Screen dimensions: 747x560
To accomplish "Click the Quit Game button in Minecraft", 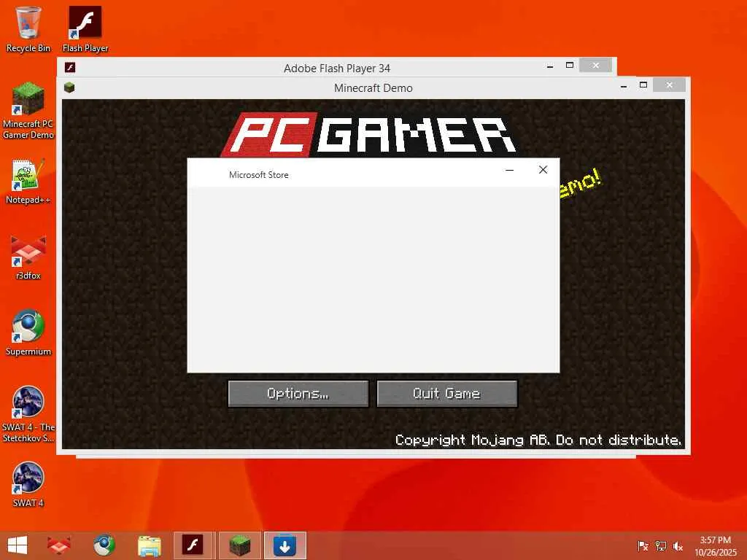I will tap(447, 393).
